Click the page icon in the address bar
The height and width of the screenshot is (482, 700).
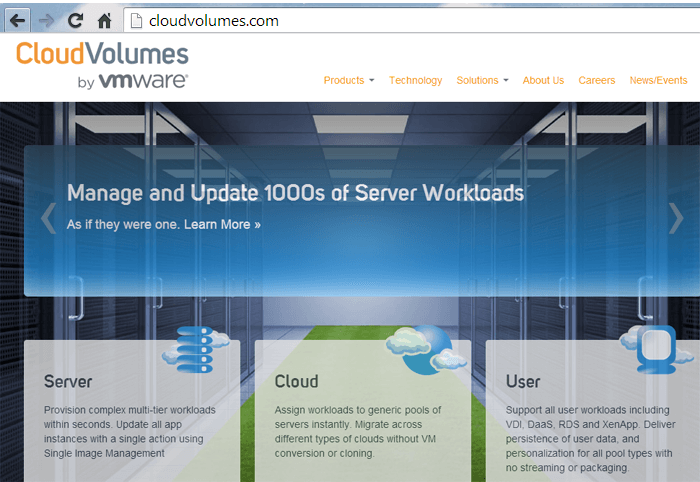pyautogui.click(x=136, y=21)
